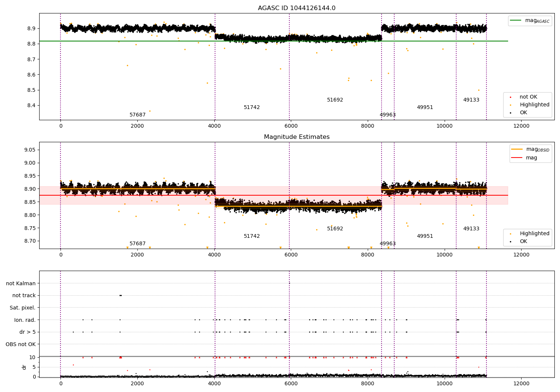The width and height of the screenshot is (560, 392).
Task: Select the orange mag OBSID legend entry
Action: [x=531, y=149]
